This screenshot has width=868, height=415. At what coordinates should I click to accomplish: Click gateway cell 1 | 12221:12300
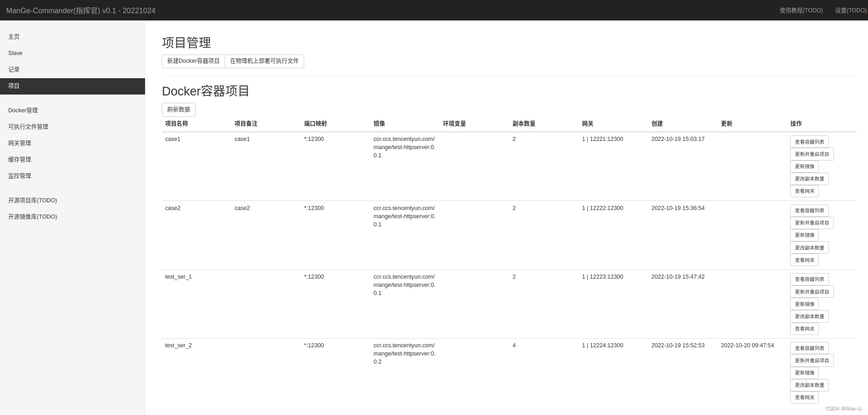(602, 139)
